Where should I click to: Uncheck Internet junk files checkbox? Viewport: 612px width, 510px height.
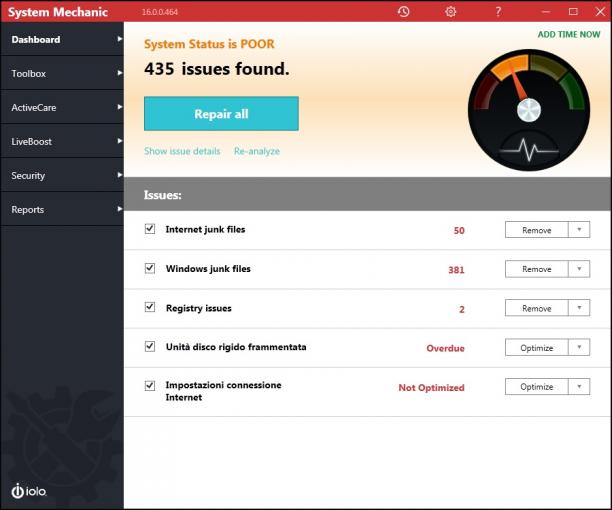coord(150,229)
